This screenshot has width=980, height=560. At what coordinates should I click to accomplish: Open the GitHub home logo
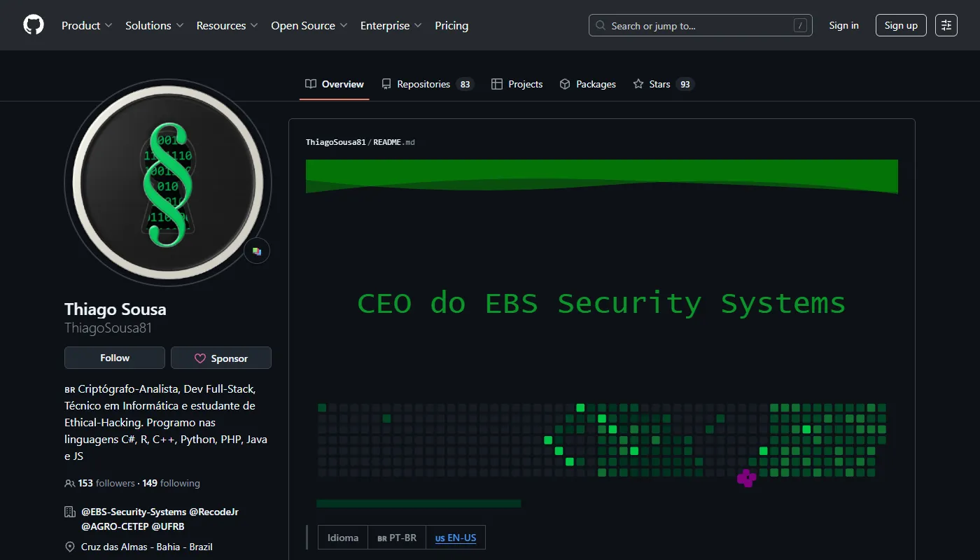click(34, 25)
